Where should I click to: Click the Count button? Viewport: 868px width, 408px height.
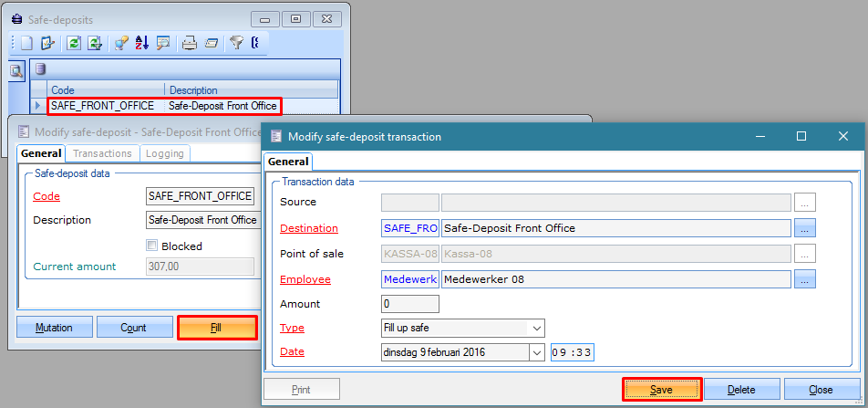(x=134, y=328)
